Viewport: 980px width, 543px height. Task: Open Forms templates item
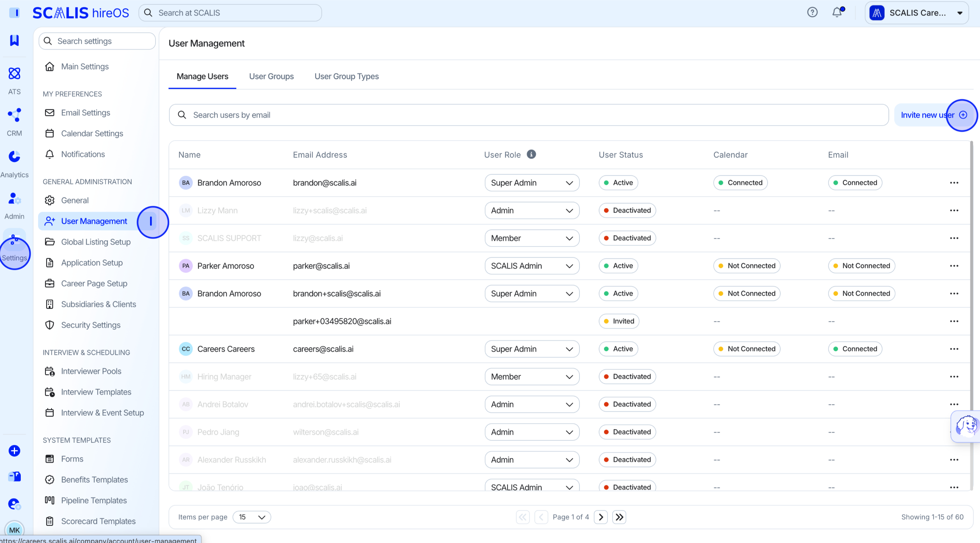72,459
